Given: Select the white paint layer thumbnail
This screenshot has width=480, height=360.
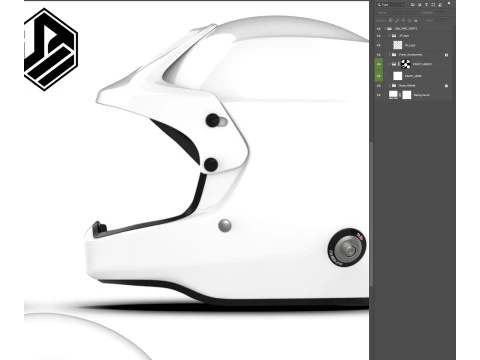Looking at the screenshot, I should [x=398, y=76].
